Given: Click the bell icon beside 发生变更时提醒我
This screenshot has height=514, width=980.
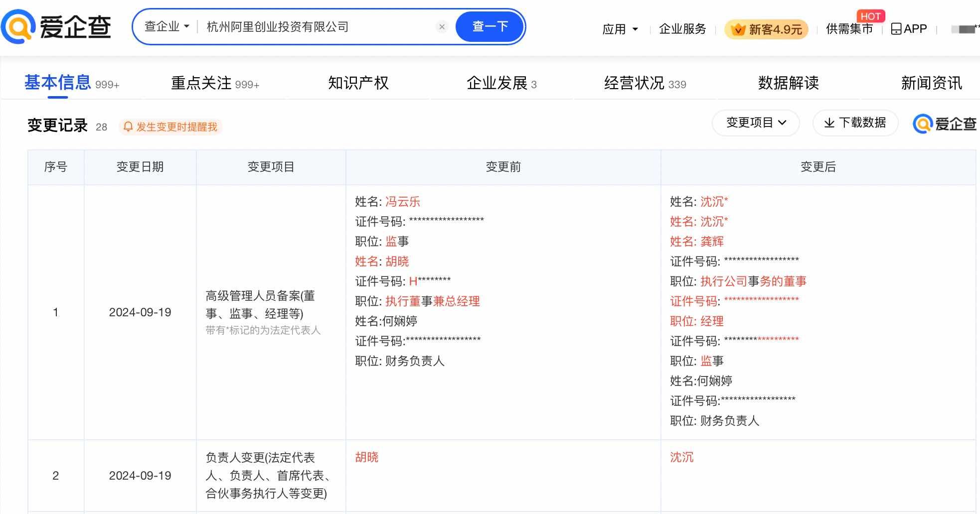Looking at the screenshot, I should (x=128, y=127).
